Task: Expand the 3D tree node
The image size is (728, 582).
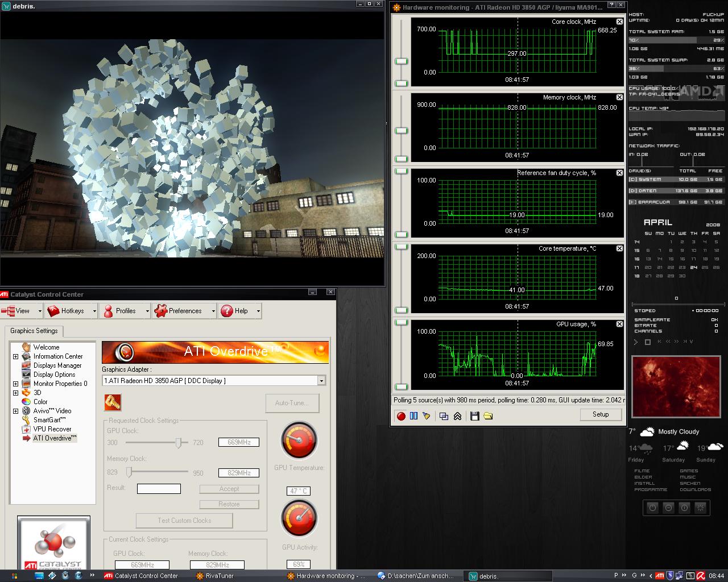Action: tap(15, 393)
